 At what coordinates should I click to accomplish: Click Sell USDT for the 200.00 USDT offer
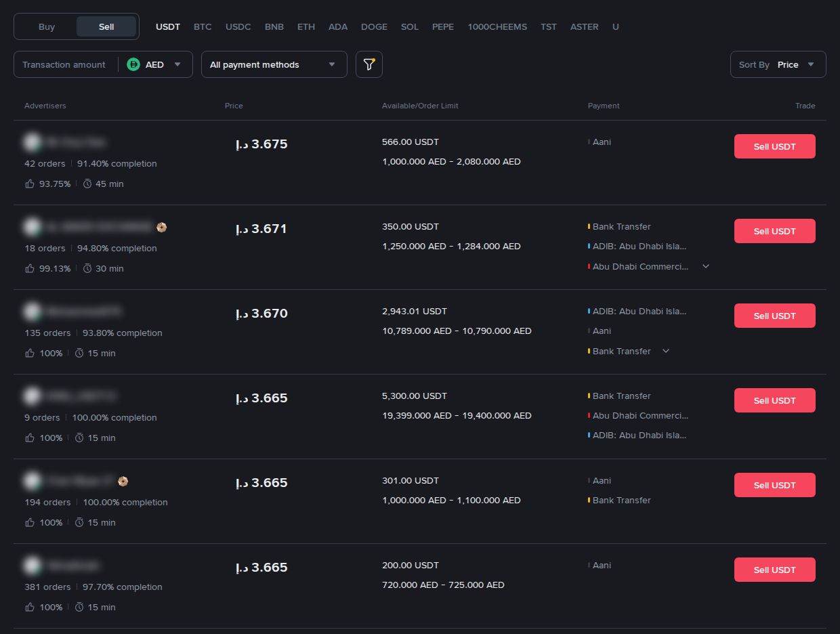(774, 570)
